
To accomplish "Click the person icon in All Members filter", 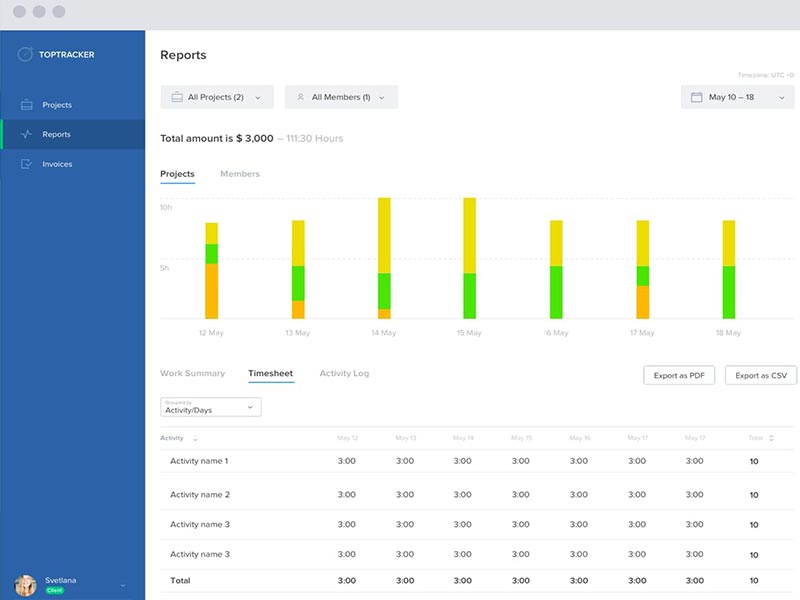I will click(x=300, y=97).
